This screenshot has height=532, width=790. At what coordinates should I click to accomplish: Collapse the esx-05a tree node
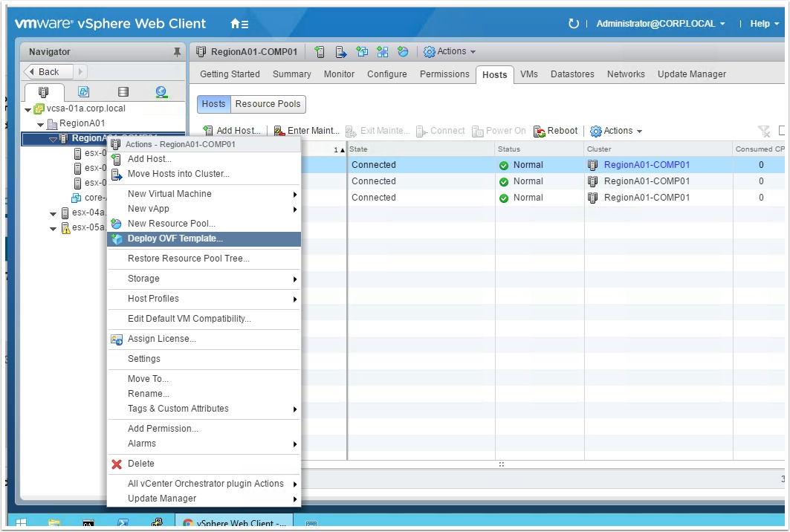53,229
